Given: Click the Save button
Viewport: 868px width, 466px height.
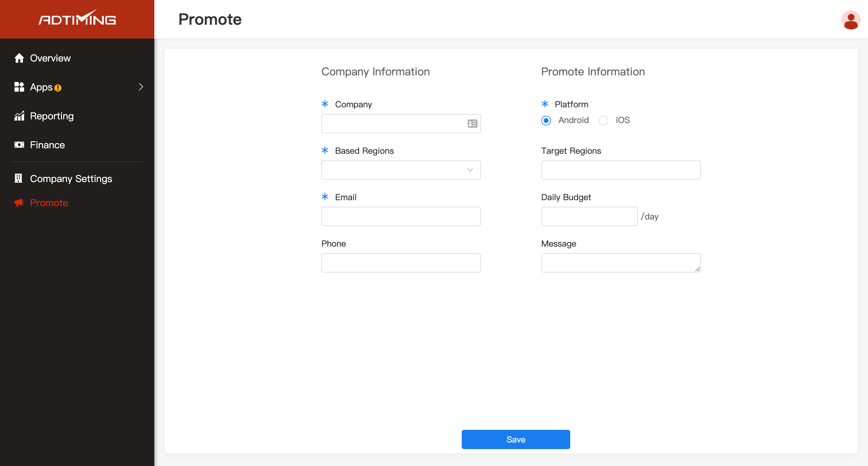Looking at the screenshot, I should [x=516, y=439].
